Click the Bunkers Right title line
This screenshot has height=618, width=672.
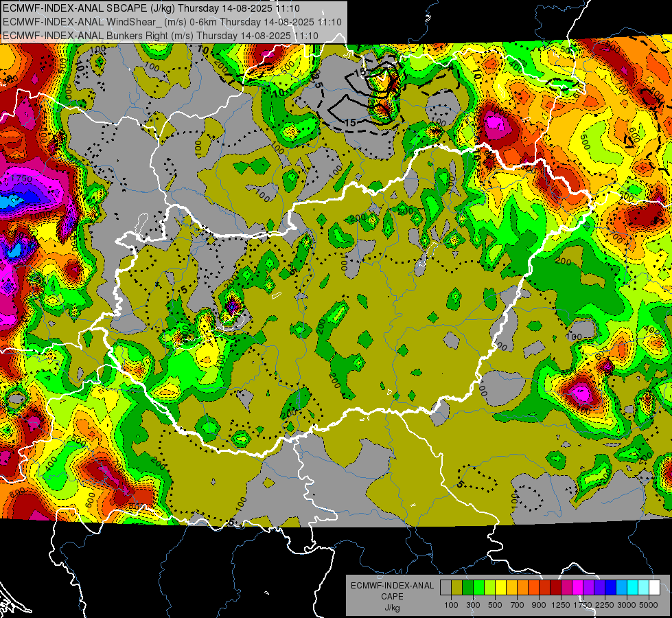(x=161, y=36)
